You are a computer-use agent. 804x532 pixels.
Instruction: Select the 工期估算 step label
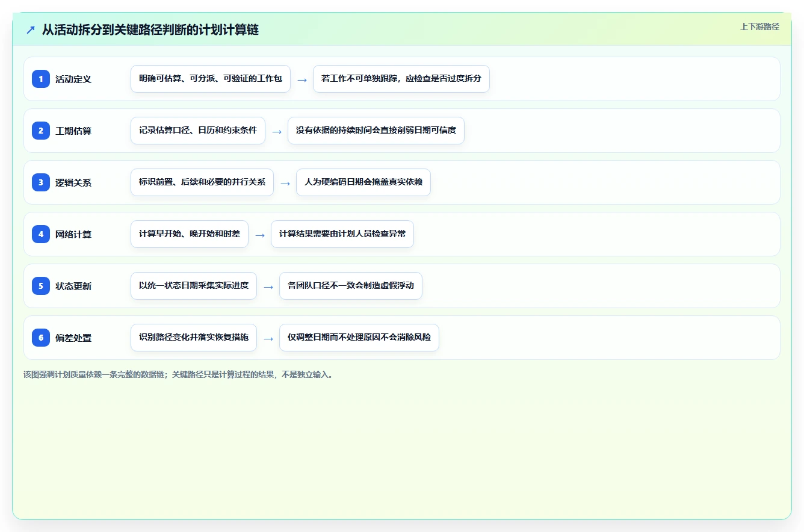73,131
